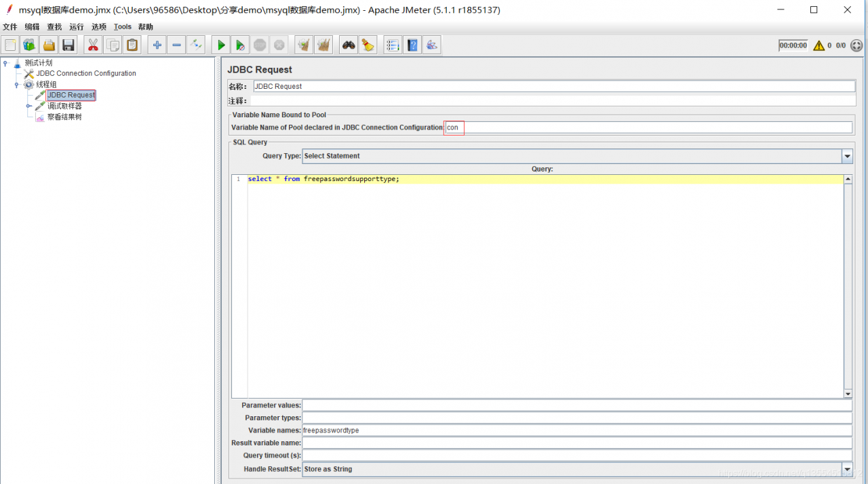Click the Cut scissors icon
This screenshot has width=868, height=484.
tap(93, 45)
